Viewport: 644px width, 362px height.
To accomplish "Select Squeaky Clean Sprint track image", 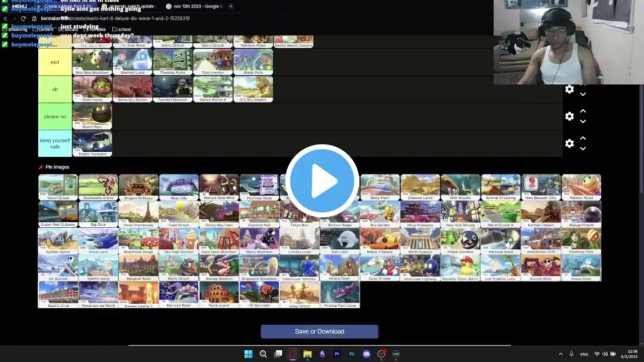I will (x=460, y=268).
